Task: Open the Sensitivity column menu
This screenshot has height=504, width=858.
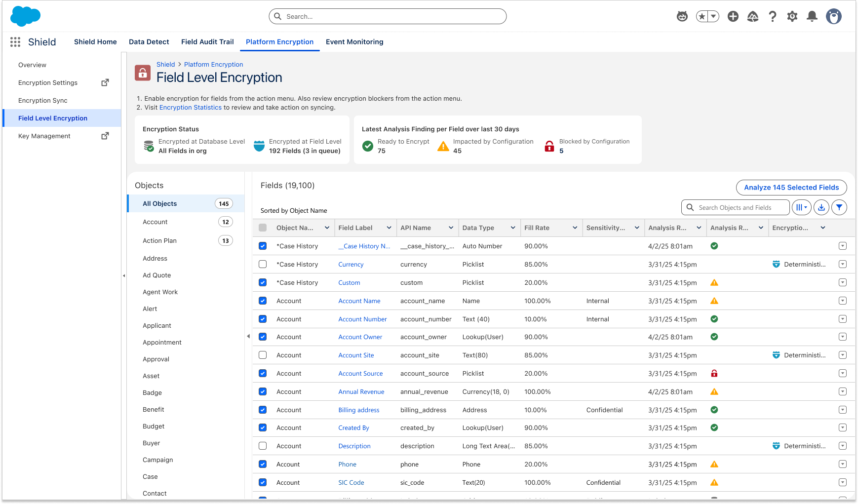Action: [x=637, y=228]
